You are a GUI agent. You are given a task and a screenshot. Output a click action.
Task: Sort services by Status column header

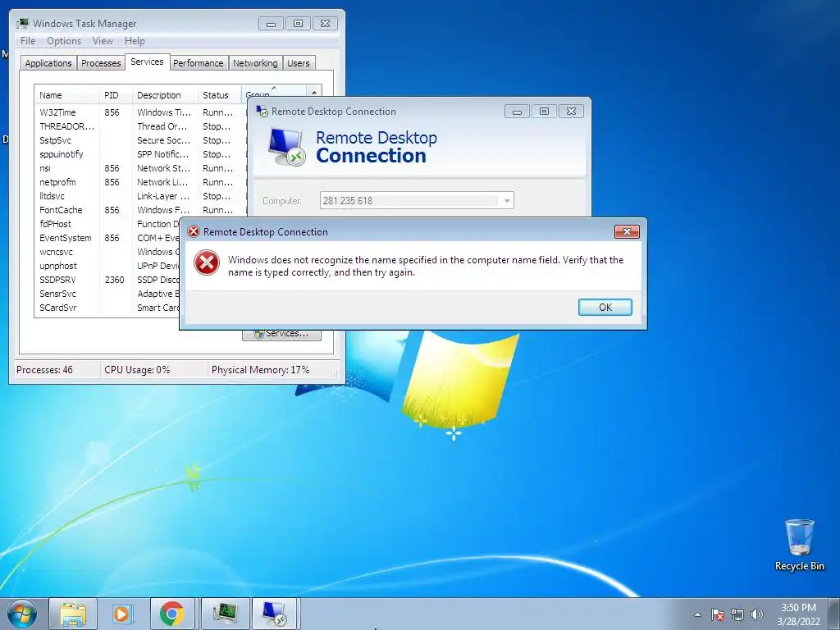point(220,95)
